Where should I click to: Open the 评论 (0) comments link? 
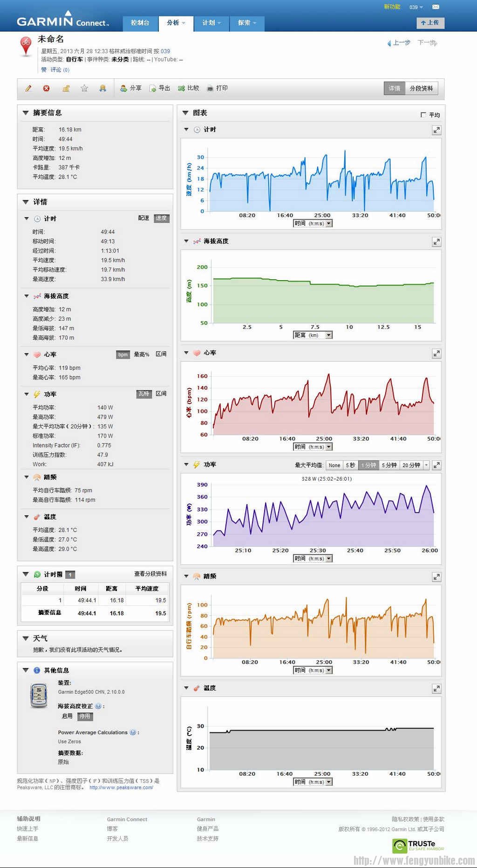(60, 70)
